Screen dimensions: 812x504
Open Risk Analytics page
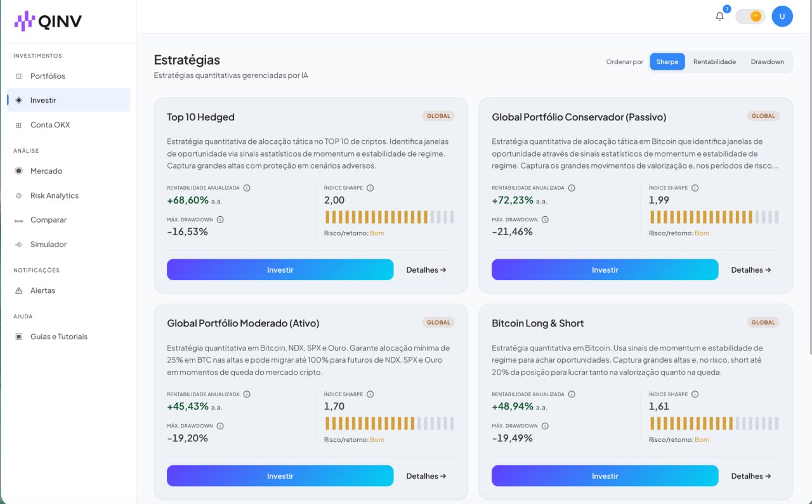(69, 196)
